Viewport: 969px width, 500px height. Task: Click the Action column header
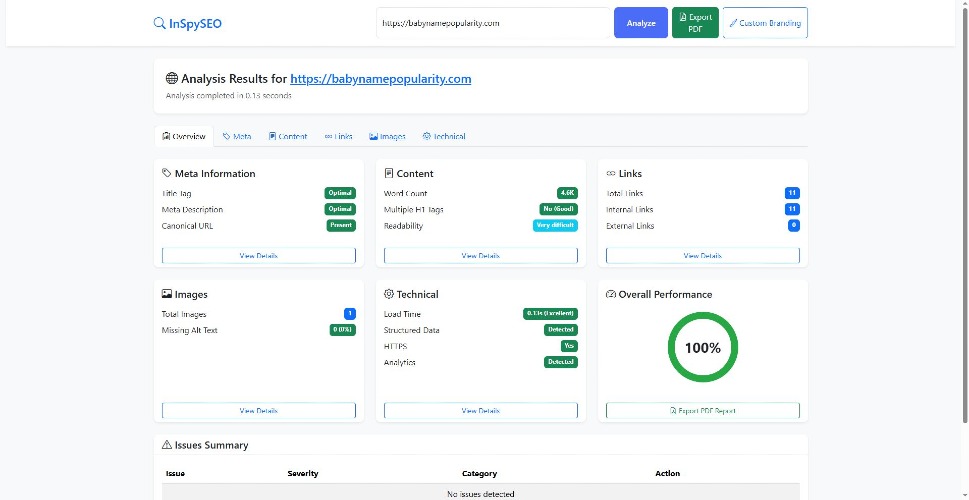[667, 473]
